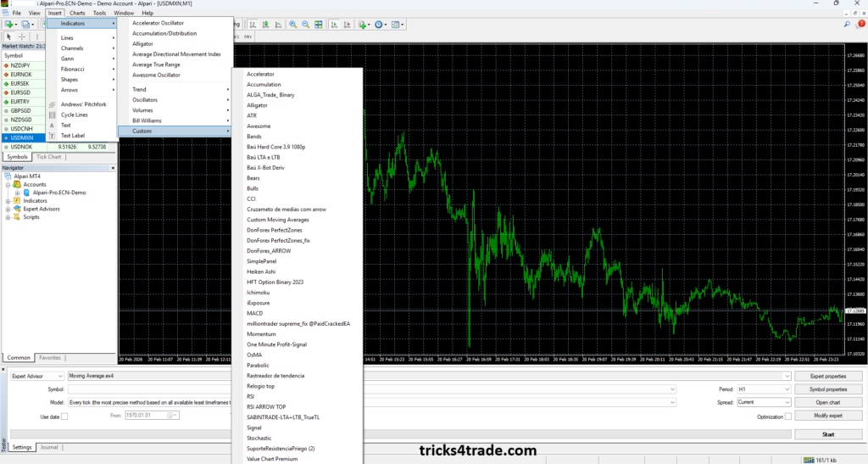Switch to the Tick Chart tab
The image size is (868, 464).
tap(48, 157)
